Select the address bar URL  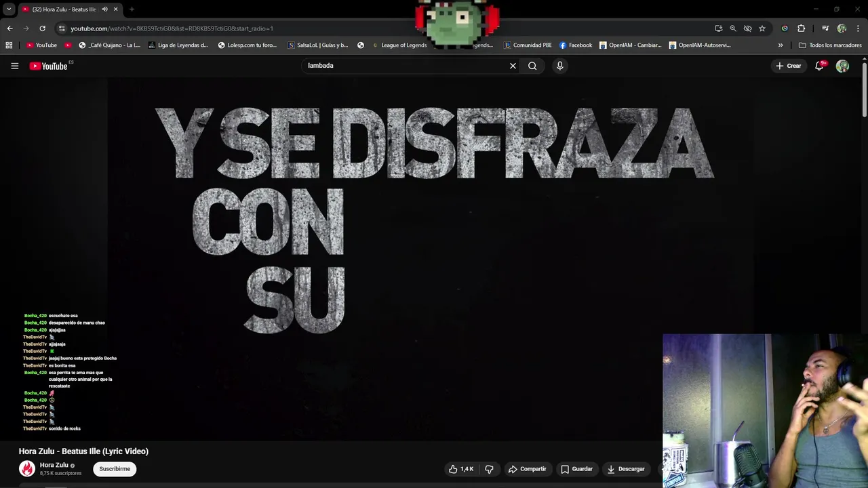click(172, 28)
